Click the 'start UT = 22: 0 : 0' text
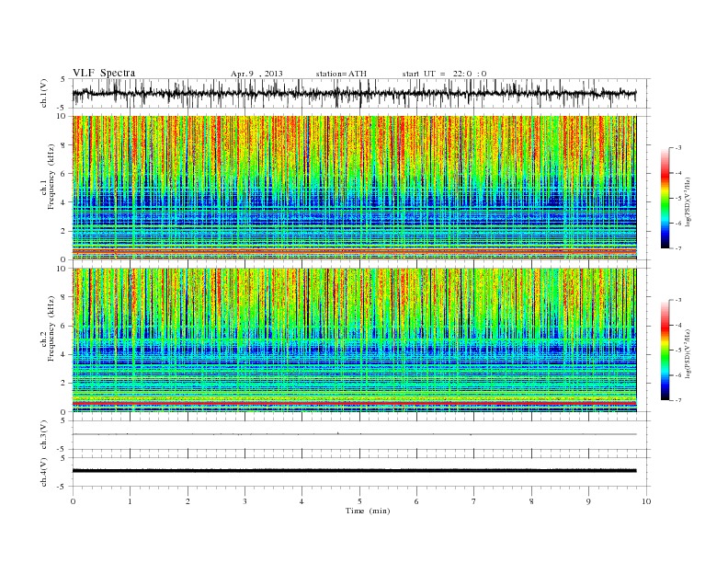728x563 pixels. (x=444, y=74)
